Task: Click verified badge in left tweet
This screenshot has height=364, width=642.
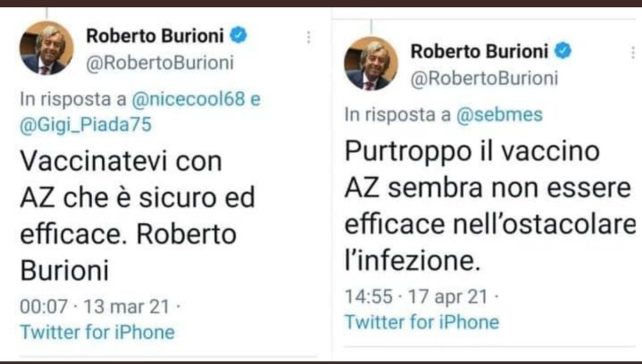Action: coord(239,36)
